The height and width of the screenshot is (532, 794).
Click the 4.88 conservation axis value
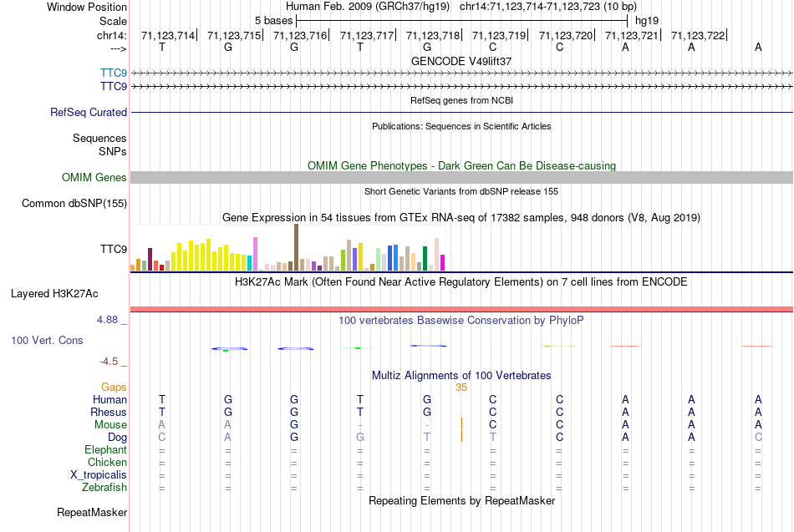[x=107, y=320]
